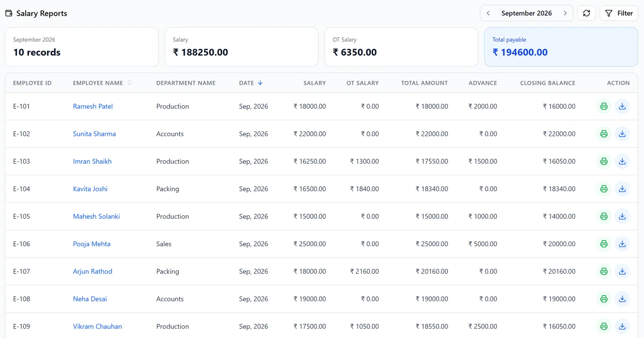Image resolution: width=644 pixels, height=338 pixels.
Task: Click total amount ₹ 18550.00 cell
Action: (432, 327)
